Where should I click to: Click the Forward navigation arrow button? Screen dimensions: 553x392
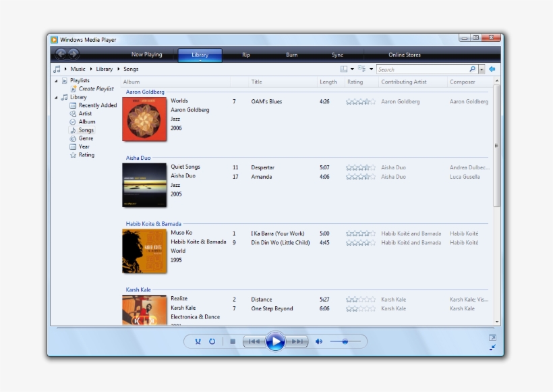74,54
